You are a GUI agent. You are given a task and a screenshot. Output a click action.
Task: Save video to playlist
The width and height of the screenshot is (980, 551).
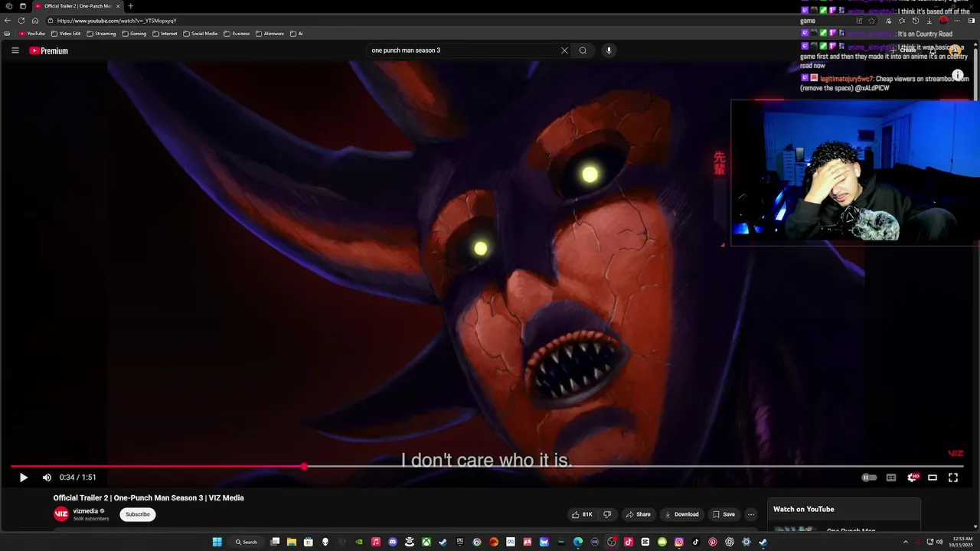pos(724,514)
